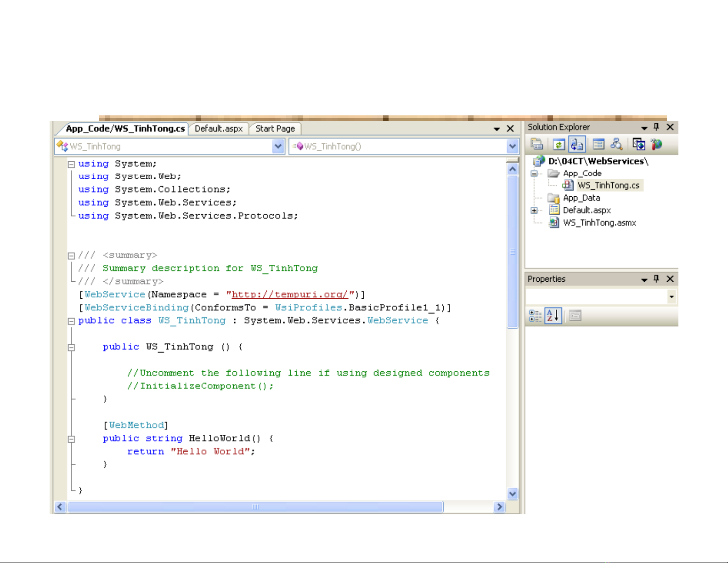Select WS_TinhTong.asmx in Solution Explorer
The width and height of the screenshot is (728, 563).
599,223
